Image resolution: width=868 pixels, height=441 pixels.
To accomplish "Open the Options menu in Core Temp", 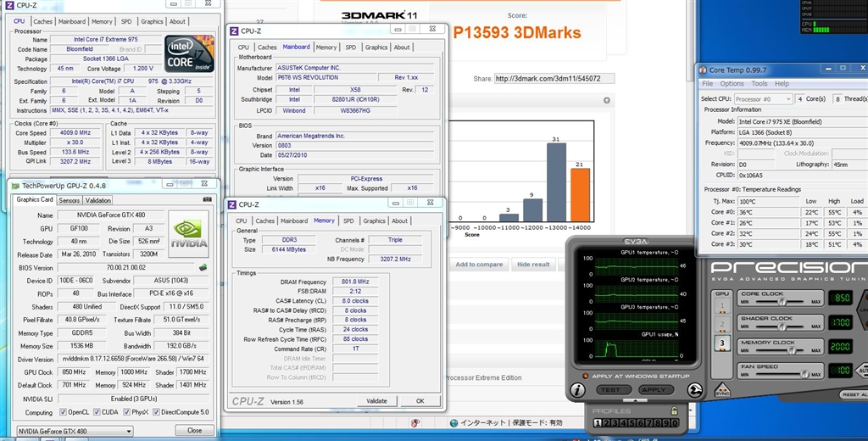I will pyautogui.click(x=732, y=84).
